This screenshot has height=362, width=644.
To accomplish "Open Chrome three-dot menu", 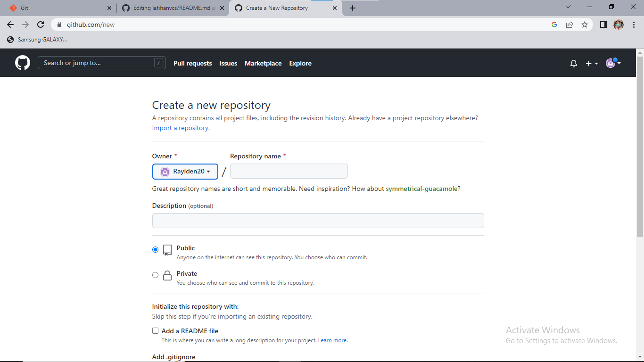I will (634, 25).
